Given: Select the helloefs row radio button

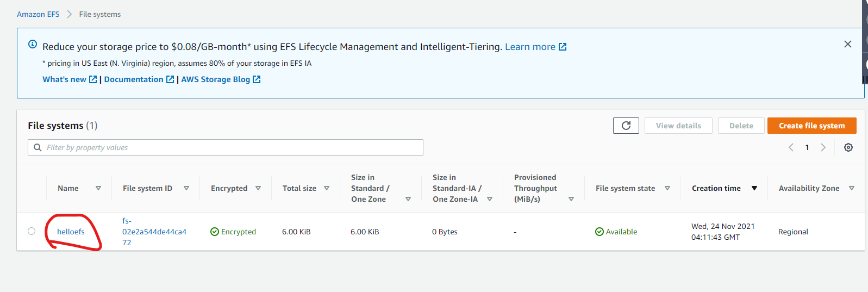Looking at the screenshot, I should tap(32, 231).
